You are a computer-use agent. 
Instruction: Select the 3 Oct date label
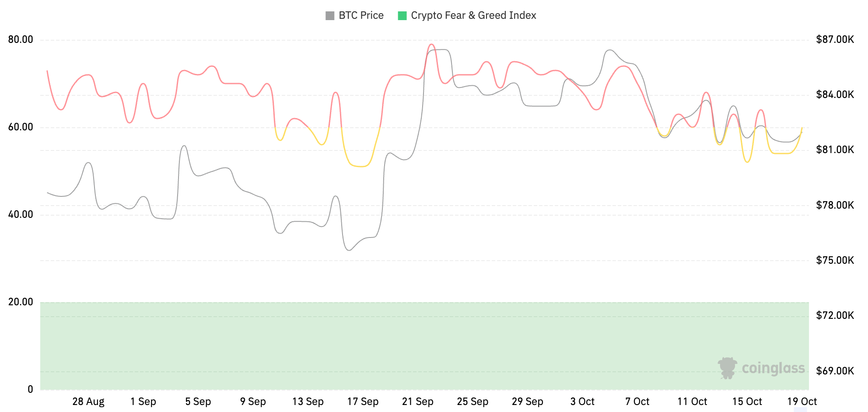pos(582,402)
